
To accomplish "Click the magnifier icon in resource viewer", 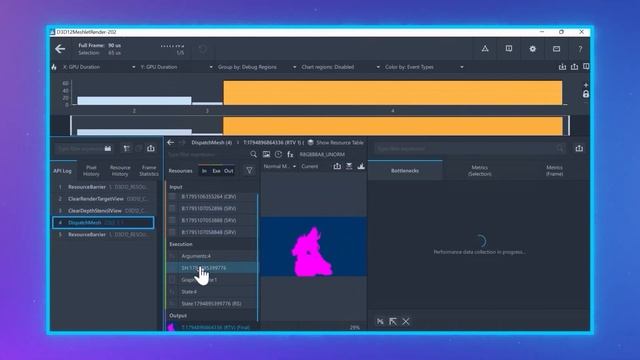I will [x=253, y=154].
